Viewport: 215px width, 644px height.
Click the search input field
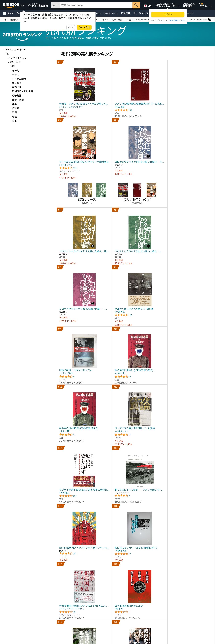(96, 5)
